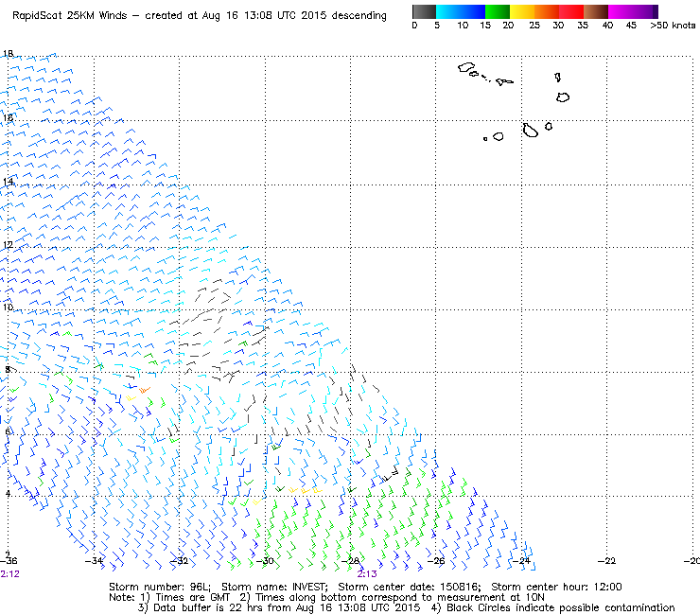Click the legend tick label '40'
Viewport: 700px width, 615px height.
pos(607,26)
